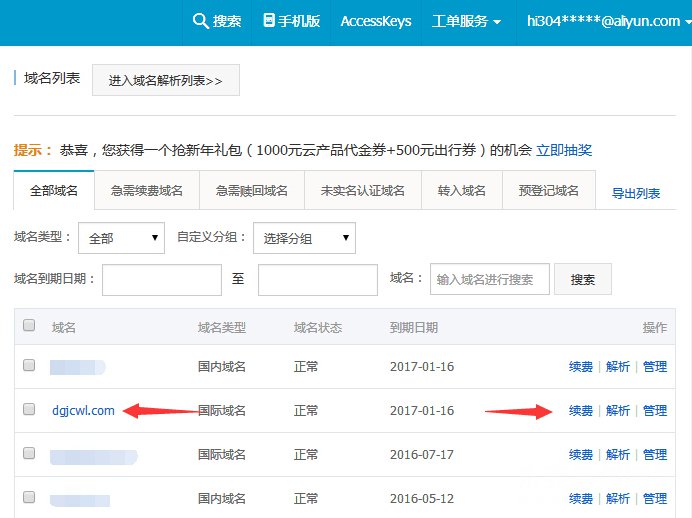The width and height of the screenshot is (692, 518).
Task: Open the 域名类型 dropdown showing 全部
Action: tap(121, 238)
